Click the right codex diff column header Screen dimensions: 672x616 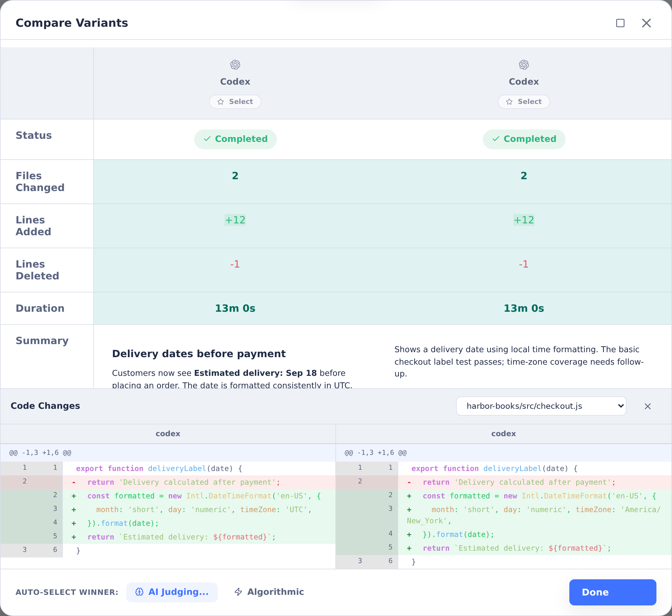click(x=503, y=434)
